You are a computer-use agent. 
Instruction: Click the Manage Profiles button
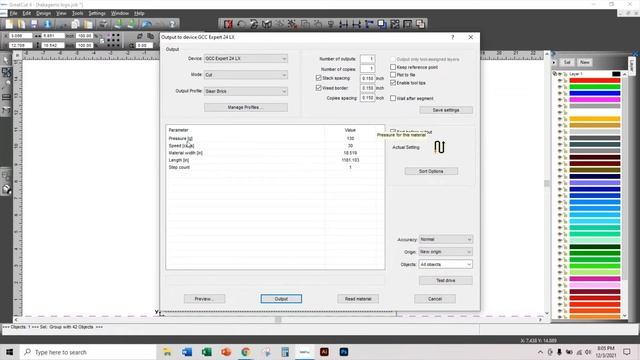246,107
